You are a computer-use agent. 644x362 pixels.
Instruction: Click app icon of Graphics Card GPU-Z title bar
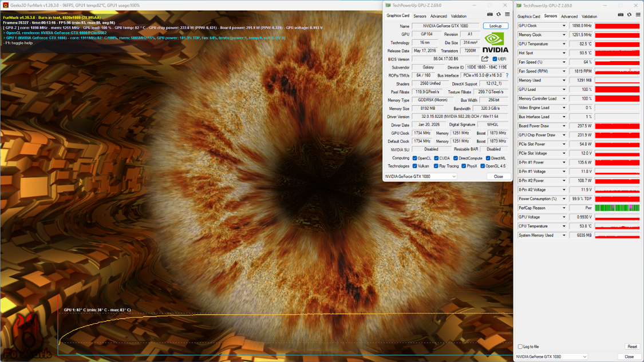click(388, 5)
